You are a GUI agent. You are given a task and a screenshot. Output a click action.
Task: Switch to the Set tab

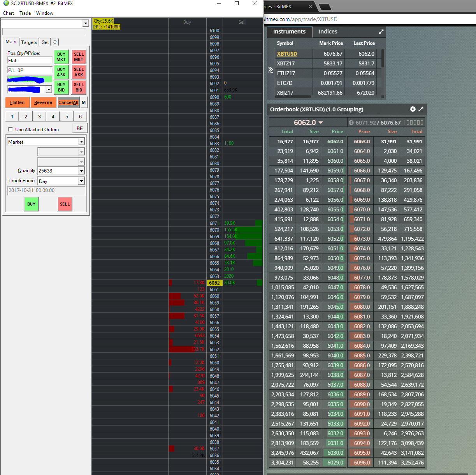click(45, 42)
